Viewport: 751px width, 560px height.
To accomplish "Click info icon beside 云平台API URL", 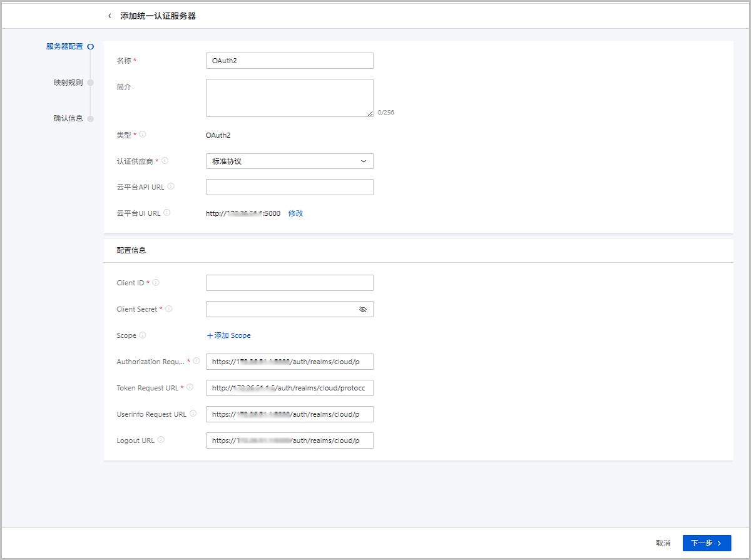I will pyautogui.click(x=171, y=186).
